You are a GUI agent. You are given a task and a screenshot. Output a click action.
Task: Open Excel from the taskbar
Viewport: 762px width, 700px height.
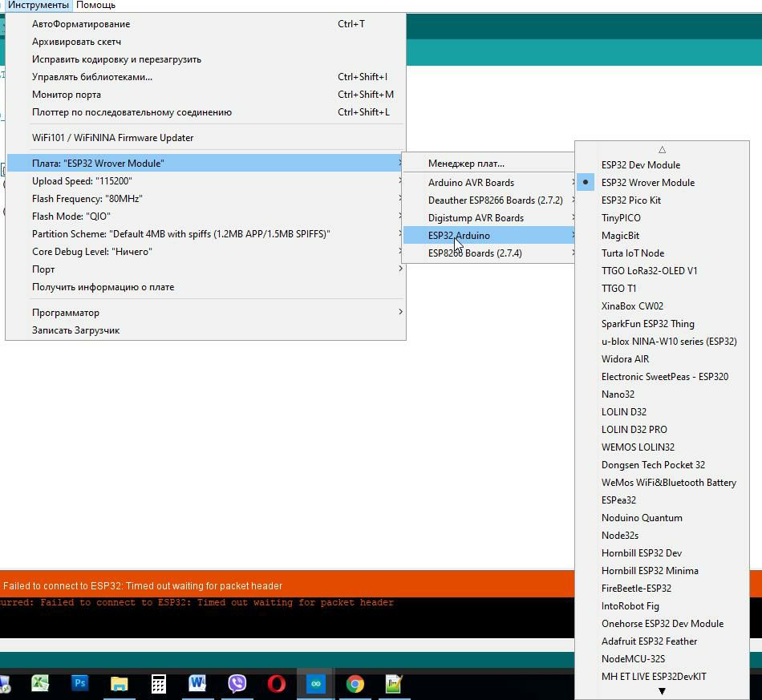(40, 684)
